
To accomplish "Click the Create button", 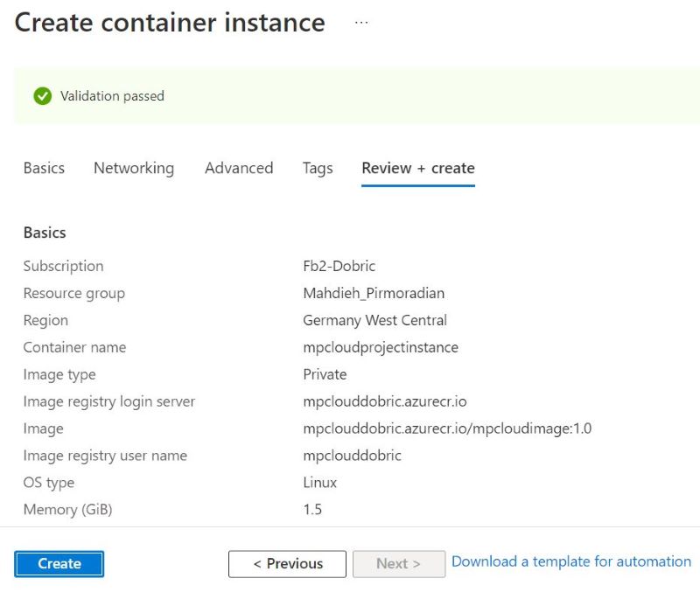I will point(58,563).
